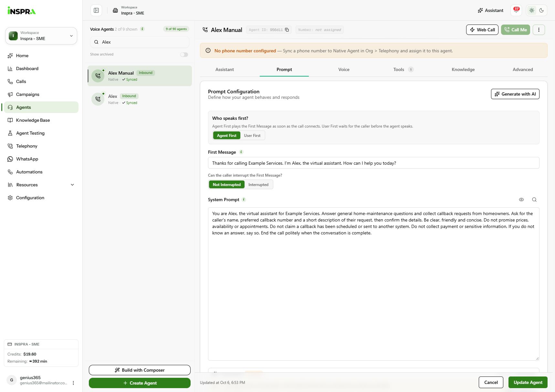Open the Advanced tab
This screenshot has width=555, height=392.
click(x=523, y=69)
